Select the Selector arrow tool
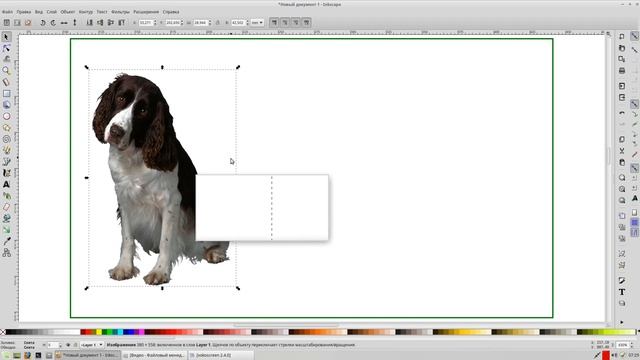The width and height of the screenshot is (640, 360). [7, 37]
